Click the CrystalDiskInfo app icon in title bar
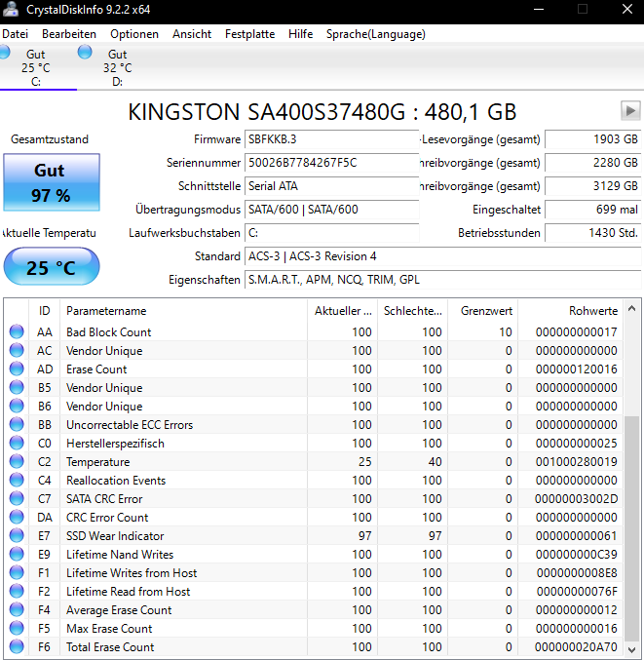 (x=10, y=9)
